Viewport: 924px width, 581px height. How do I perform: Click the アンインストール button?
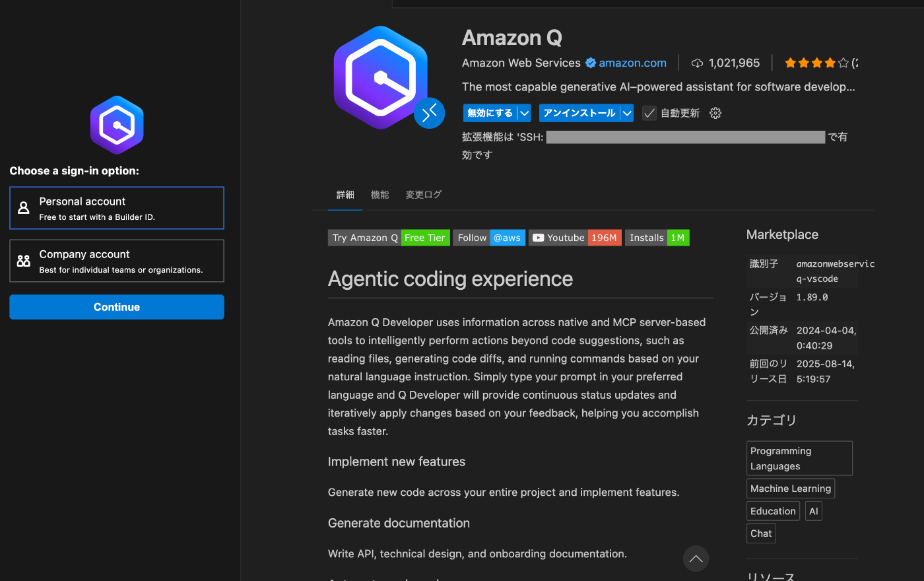click(x=579, y=113)
